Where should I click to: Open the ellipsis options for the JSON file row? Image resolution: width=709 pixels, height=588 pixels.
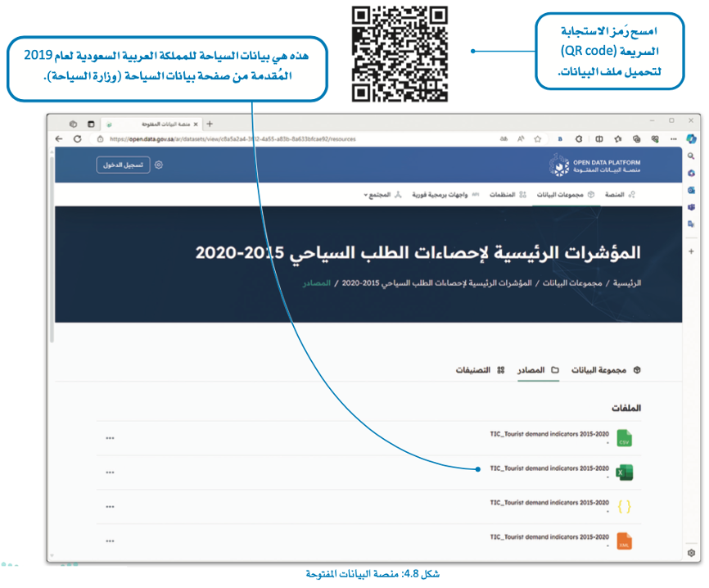110,507
